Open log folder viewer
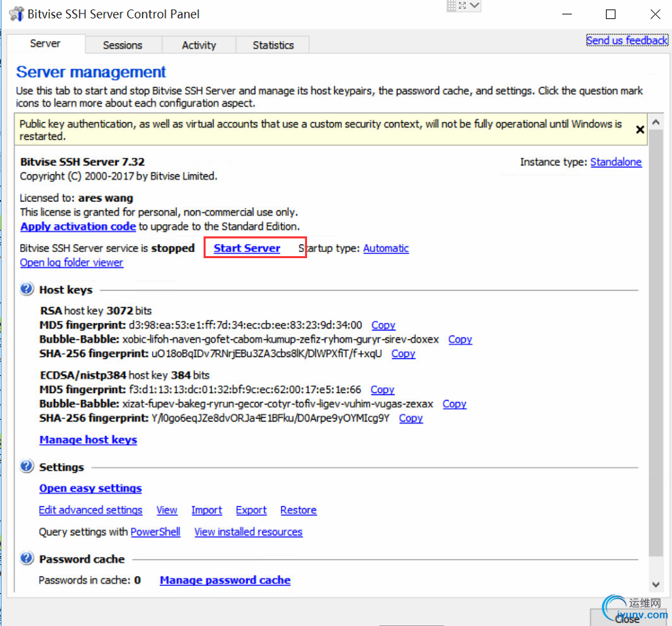Screen dimensions: 672x626 click(x=71, y=262)
